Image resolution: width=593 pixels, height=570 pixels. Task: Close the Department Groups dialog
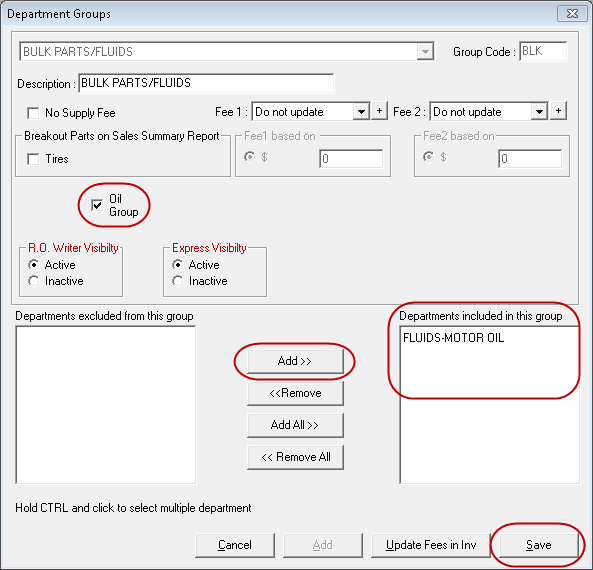[572, 14]
